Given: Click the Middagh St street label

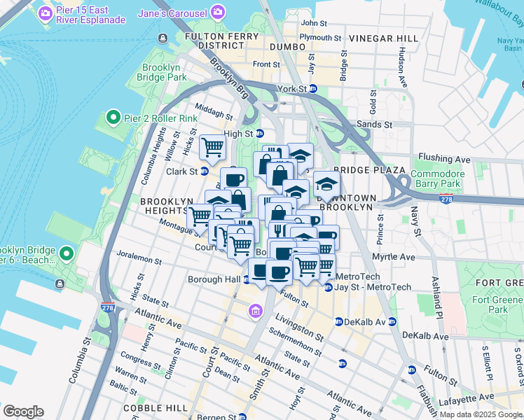Looking at the screenshot, I should (214, 112).
